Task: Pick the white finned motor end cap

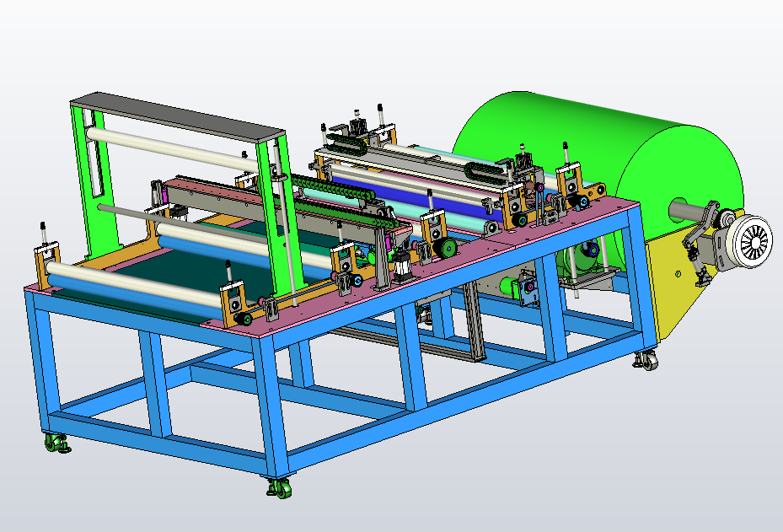Action: pos(750,242)
